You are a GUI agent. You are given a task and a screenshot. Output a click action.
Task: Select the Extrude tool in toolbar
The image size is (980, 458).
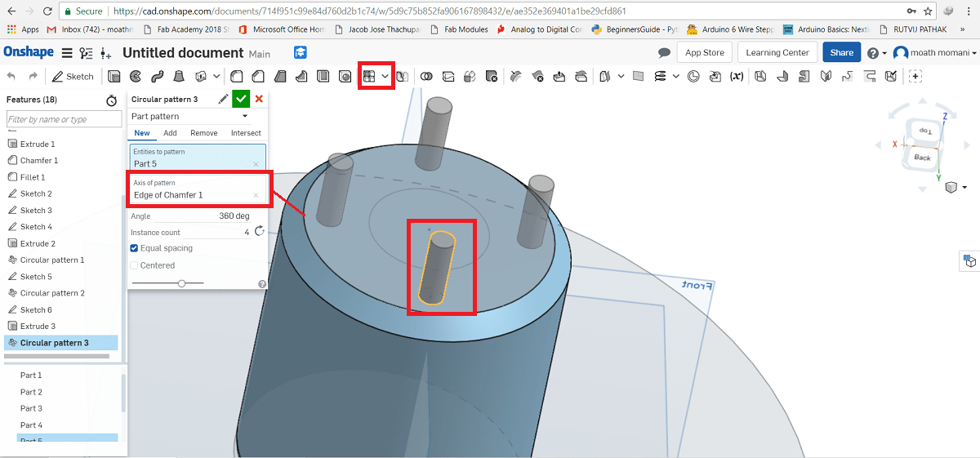[114, 76]
